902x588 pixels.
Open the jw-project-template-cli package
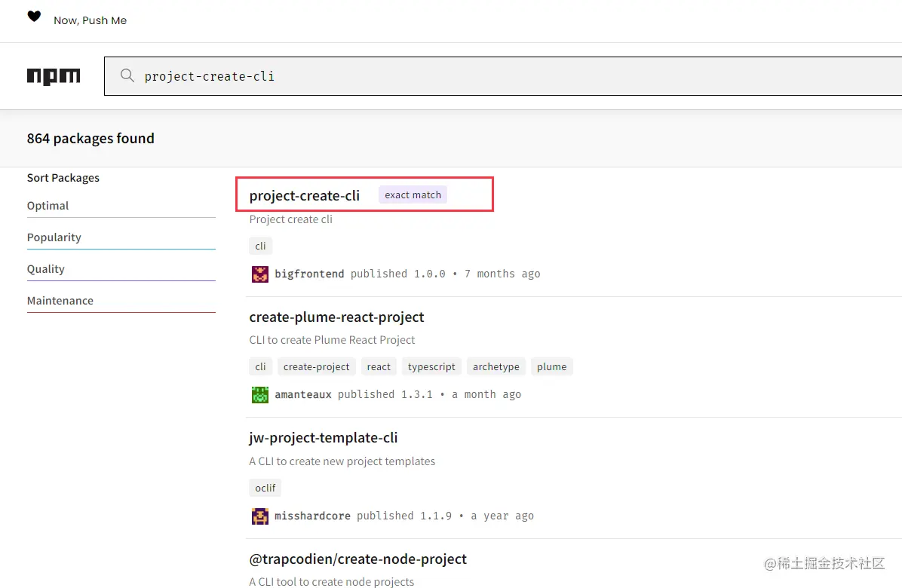324,438
